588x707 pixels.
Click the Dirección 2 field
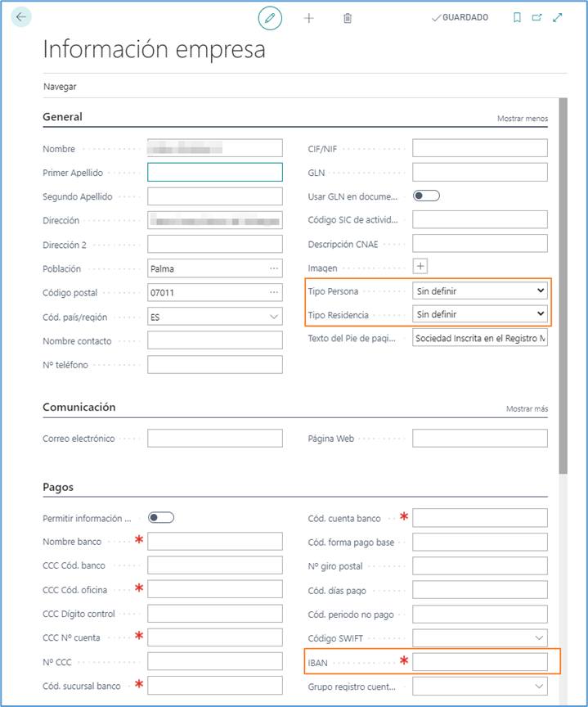215,244
